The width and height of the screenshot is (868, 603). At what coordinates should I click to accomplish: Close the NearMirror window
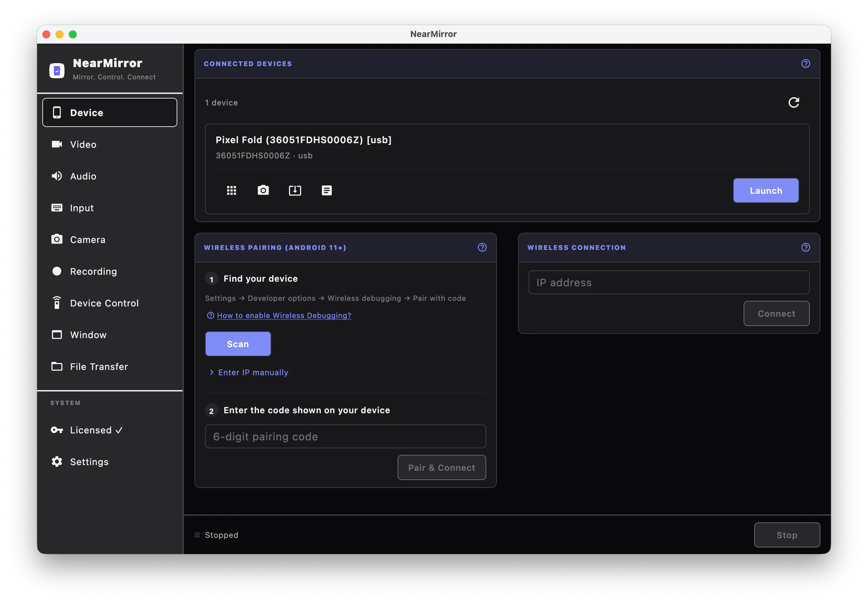[47, 34]
